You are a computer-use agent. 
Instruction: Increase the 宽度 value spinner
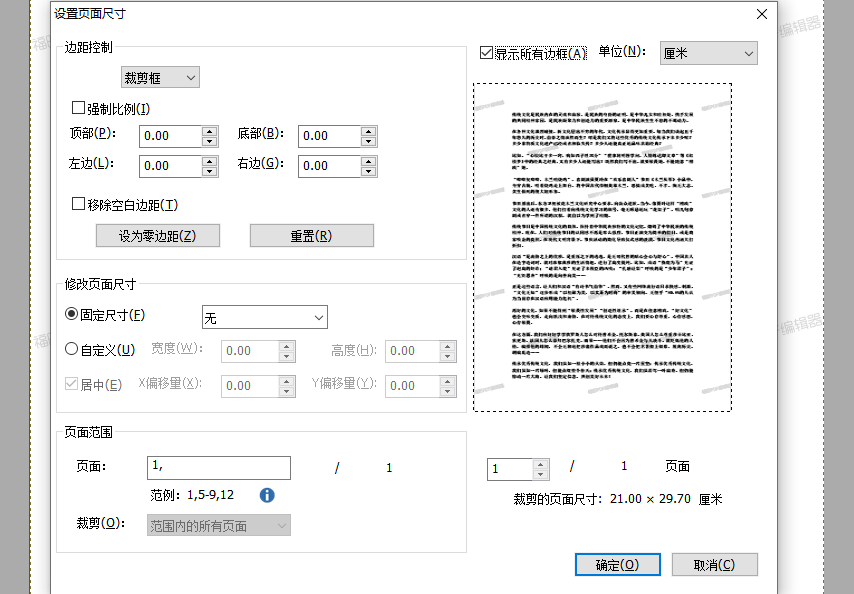coord(285,346)
